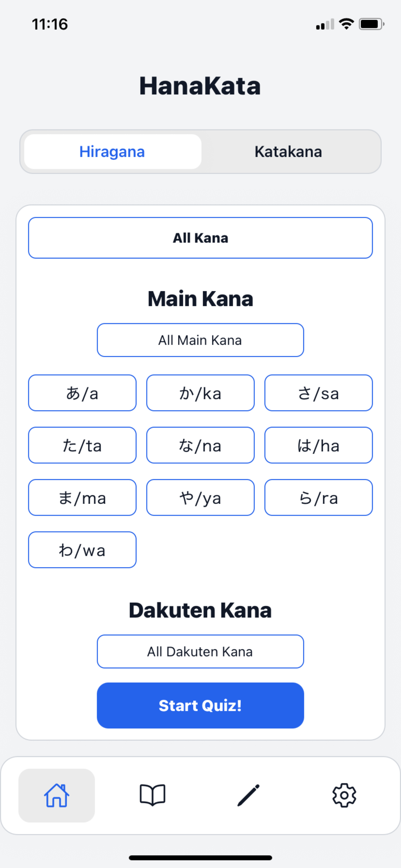
Task: Choose the な/na kana group
Action: coord(200,445)
